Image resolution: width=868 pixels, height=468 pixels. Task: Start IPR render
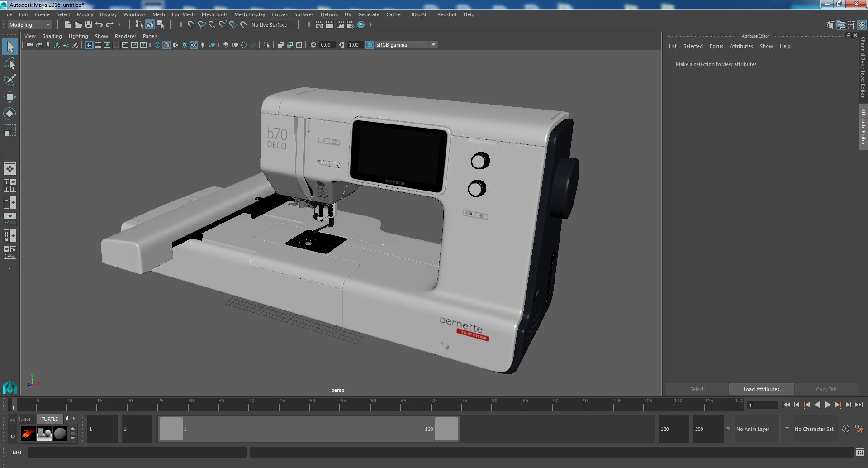(340, 24)
